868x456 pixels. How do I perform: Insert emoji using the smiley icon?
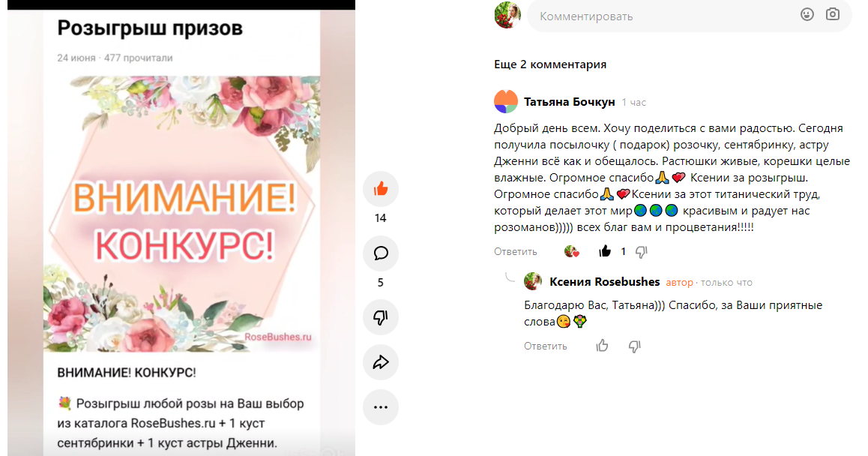807,15
